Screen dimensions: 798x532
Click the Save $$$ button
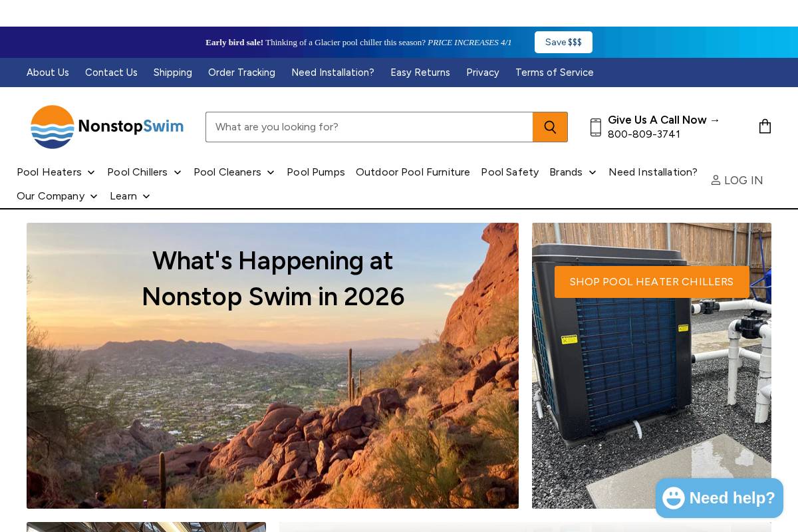click(x=563, y=42)
